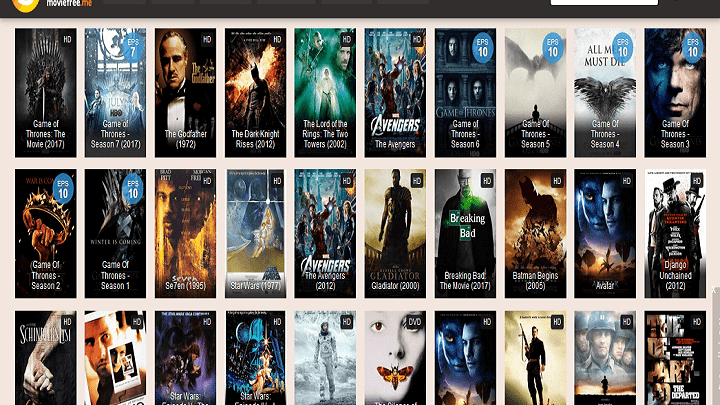Open the Silence of the Lambs DVD poster

pos(395,358)
